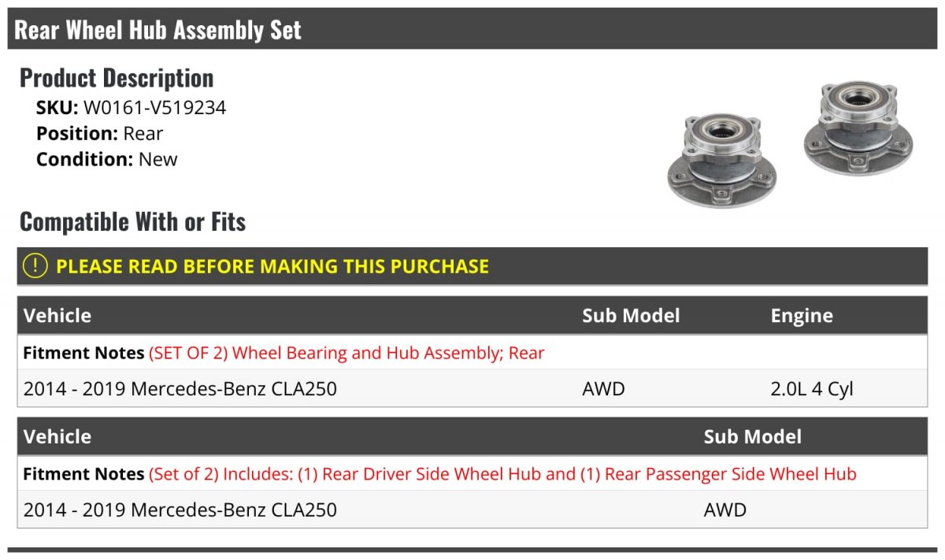Click the yellow exclamation warning icon
This screenshot has width=945, height=560.
[x=35, y=266]
